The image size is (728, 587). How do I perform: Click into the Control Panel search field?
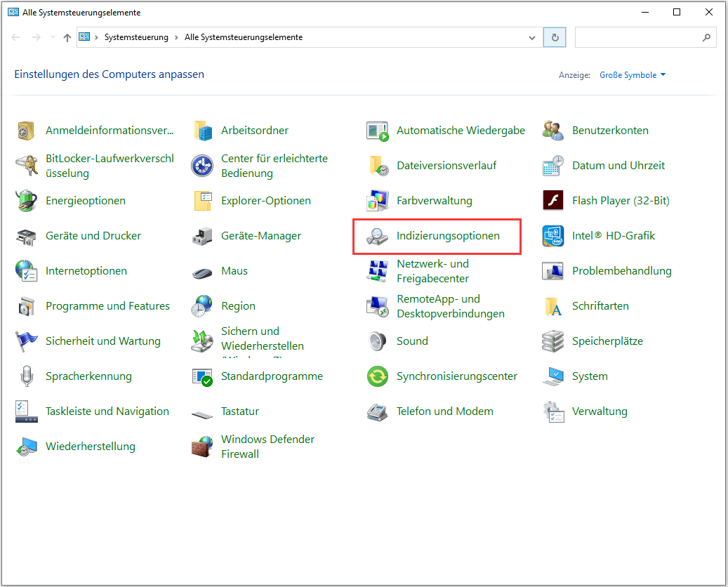pyautogui.click(x=635, y=37)
